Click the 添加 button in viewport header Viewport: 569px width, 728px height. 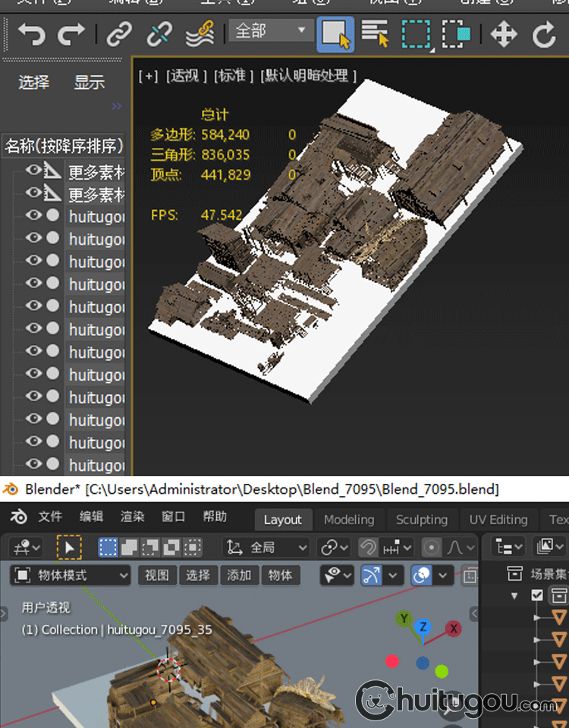[239, 576]
